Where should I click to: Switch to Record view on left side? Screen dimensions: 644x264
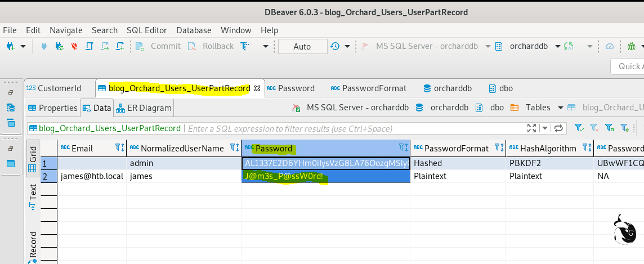[x=33, y=246]
